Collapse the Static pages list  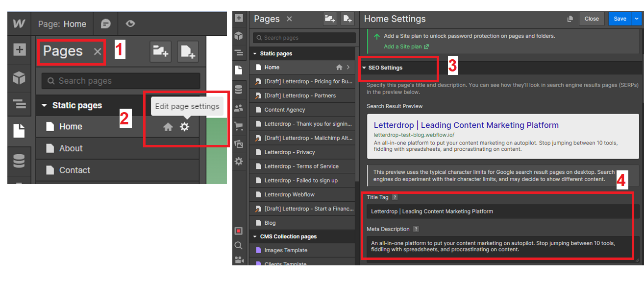[x=255, y=53]
